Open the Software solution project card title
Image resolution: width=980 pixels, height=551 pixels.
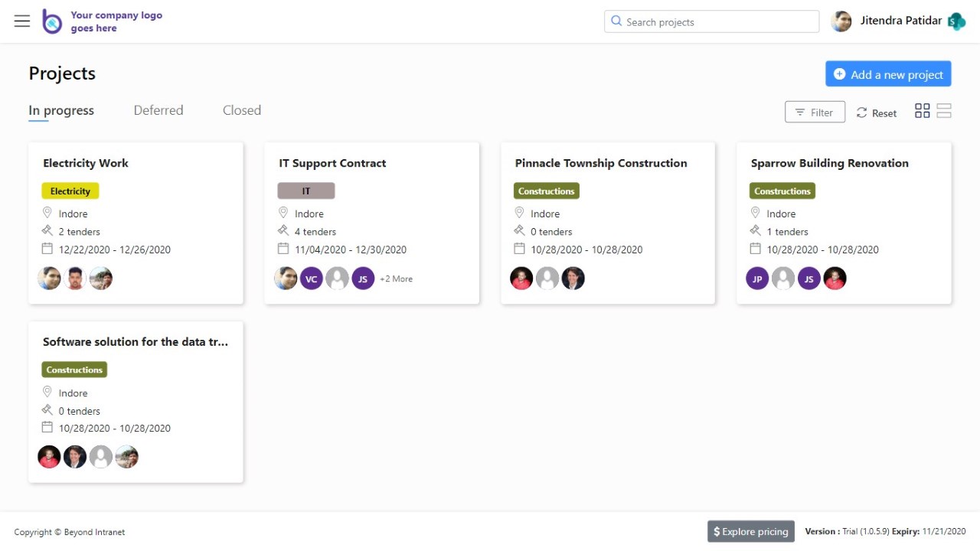point(136,342)
